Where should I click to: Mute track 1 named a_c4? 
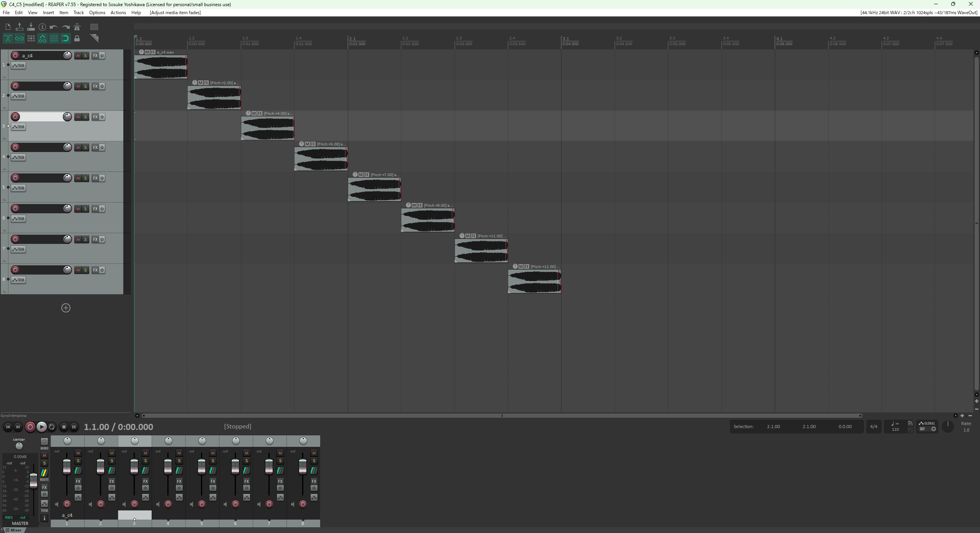(x=78, y=56)
